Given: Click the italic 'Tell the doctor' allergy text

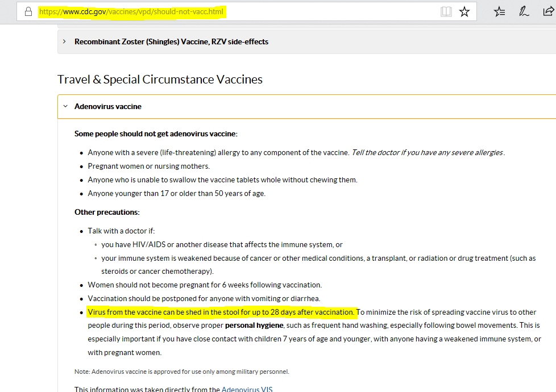Looking at the screenshot, I should (x=428, y=152).
